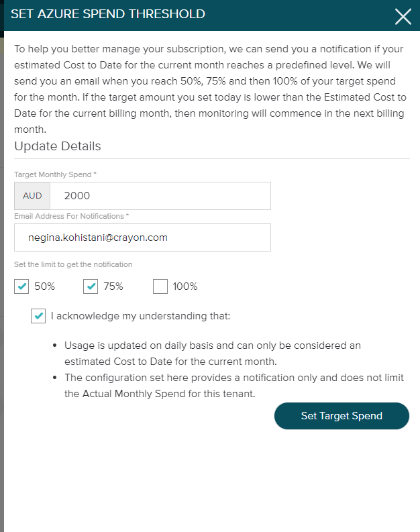Click the Email Address For Notifications label
The height and width of the screenshot is (532, 420).
[71, 216]
